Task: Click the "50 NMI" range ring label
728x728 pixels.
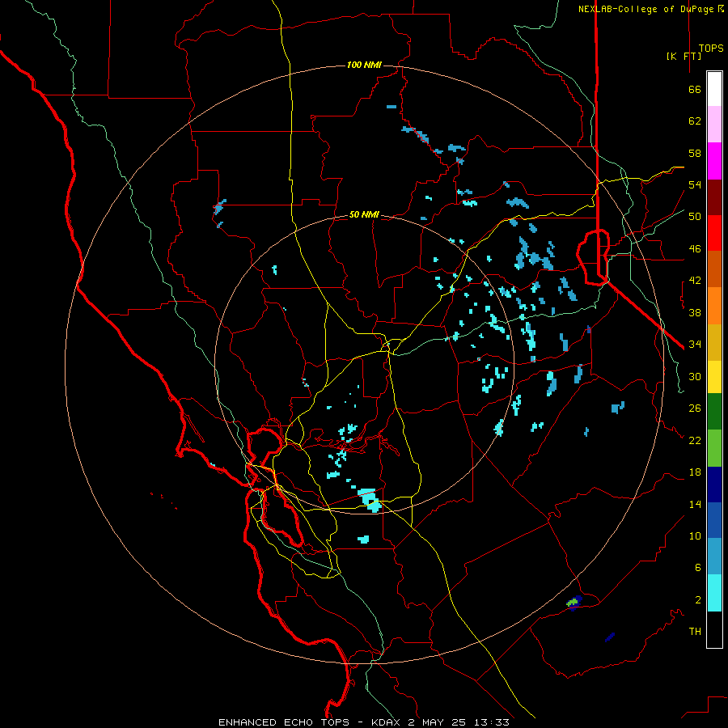Action: [364, 214]
